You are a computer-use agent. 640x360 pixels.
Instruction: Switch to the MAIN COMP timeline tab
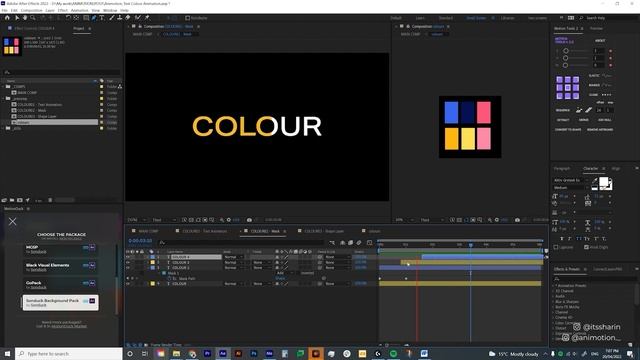tap(148, 231)
